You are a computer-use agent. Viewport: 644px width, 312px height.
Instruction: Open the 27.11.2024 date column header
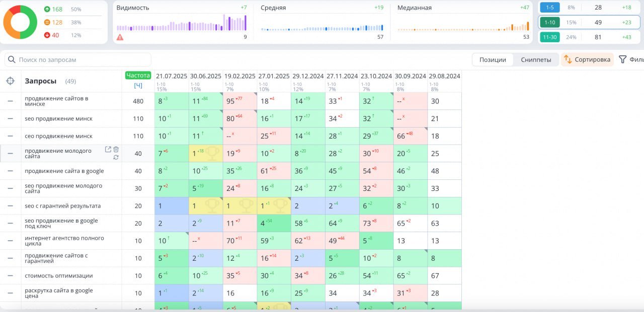tap(342, 76)
